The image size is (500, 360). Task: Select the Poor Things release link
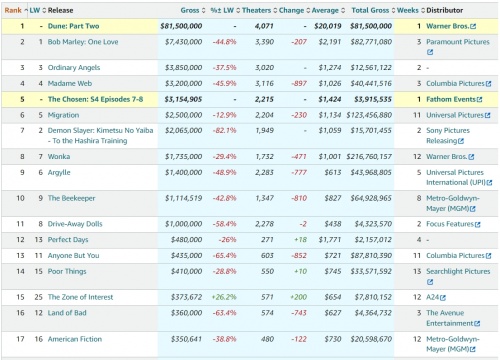pyautogui.click(x=67, y=271)
